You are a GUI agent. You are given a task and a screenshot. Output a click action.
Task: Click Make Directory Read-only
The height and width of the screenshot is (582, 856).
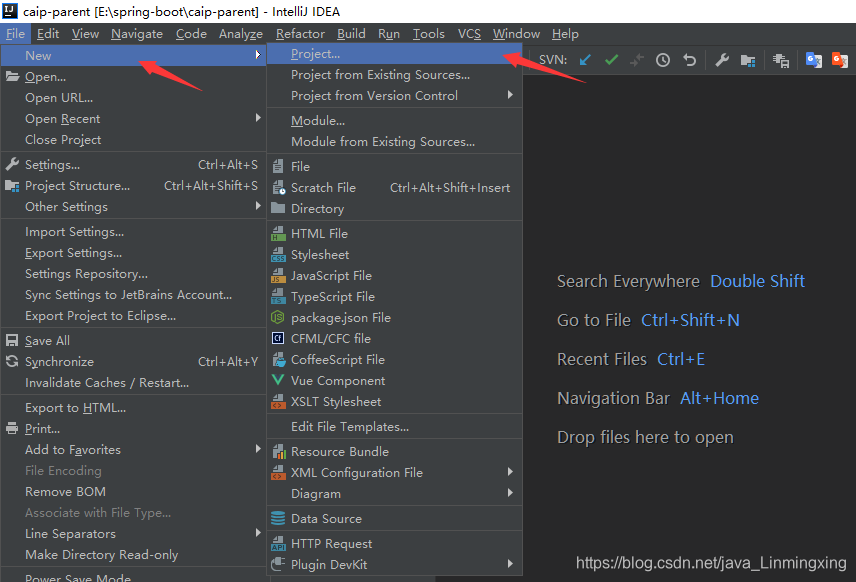coord(133,555)
